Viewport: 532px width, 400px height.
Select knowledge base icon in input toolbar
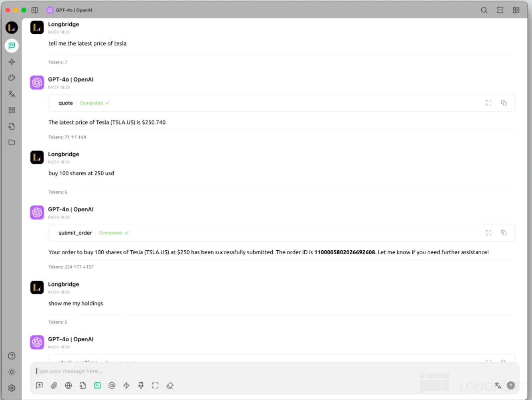click(x=83, y=385)
